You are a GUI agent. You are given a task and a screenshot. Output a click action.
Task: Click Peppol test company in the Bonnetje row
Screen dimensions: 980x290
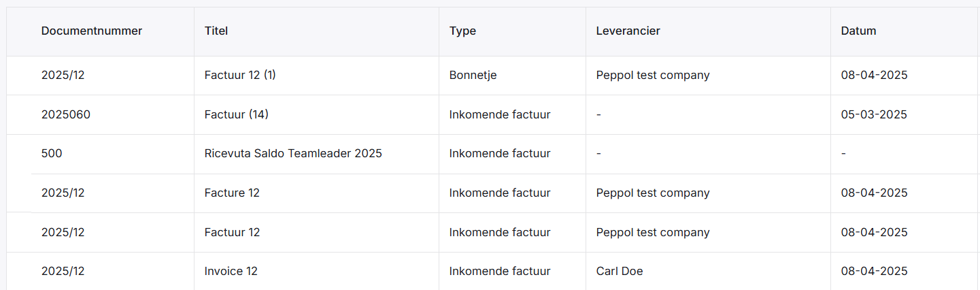coord(653,75)
